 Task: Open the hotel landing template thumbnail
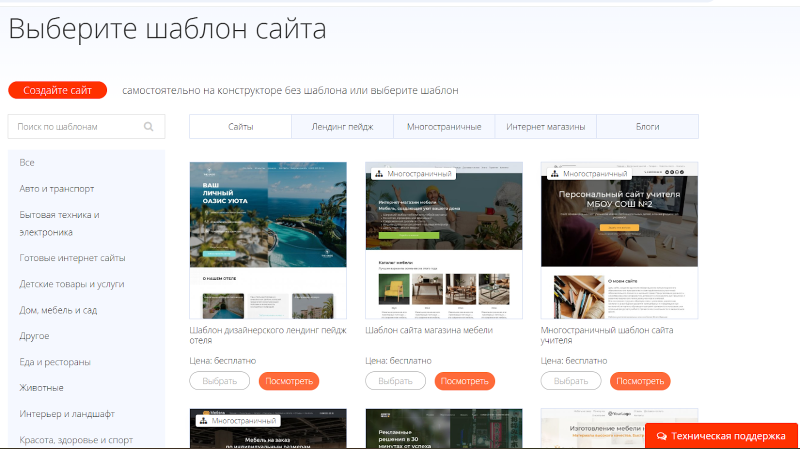[x=268, y=240]
